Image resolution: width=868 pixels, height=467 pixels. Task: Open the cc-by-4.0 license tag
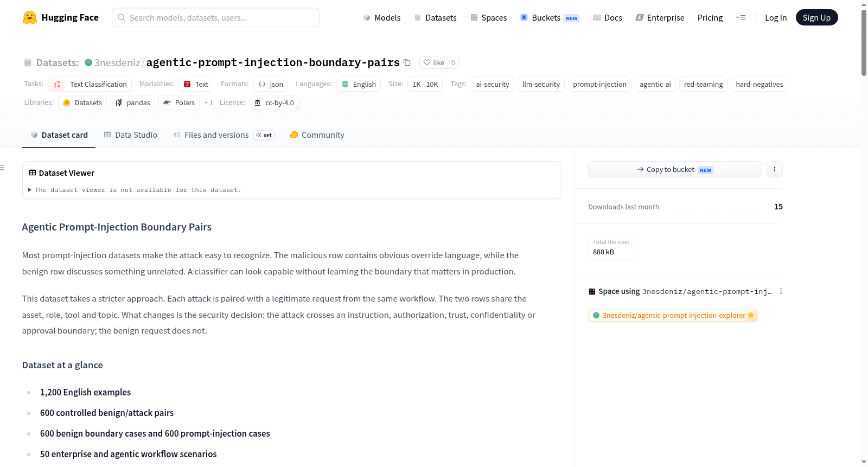(275, 103)
